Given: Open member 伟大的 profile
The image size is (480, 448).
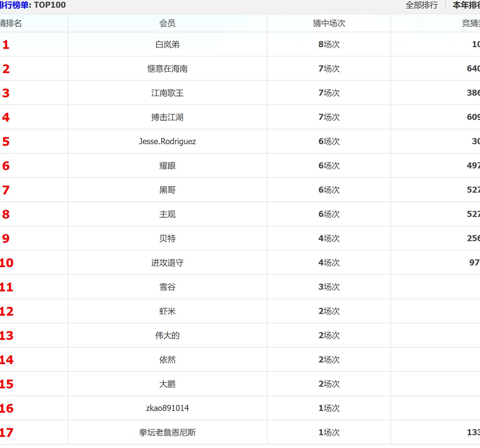Looking at the screenshot, I should pyautogui.click(x=167, y=335).
